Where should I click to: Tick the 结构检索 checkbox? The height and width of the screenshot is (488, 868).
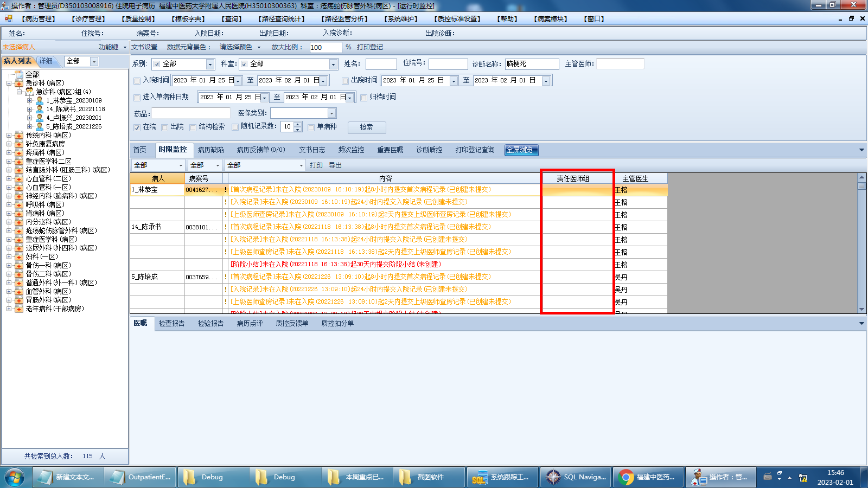[x=193, y=127]
